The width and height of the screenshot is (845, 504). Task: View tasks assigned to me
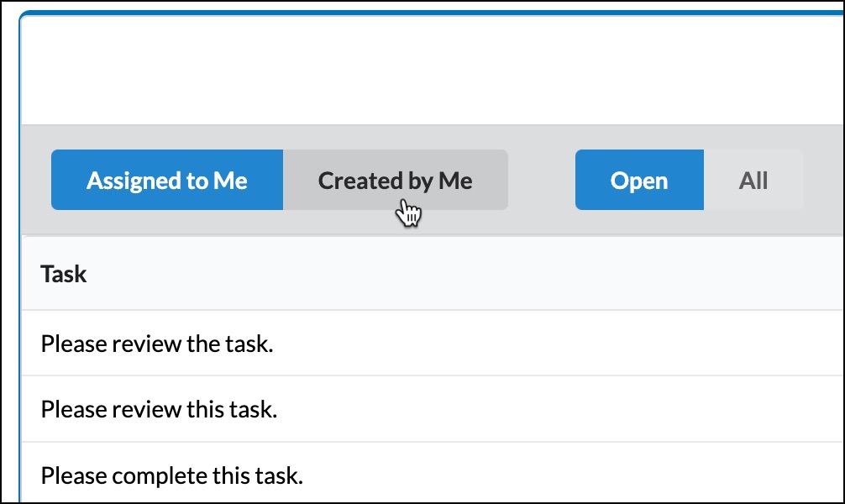coord(167,180)
